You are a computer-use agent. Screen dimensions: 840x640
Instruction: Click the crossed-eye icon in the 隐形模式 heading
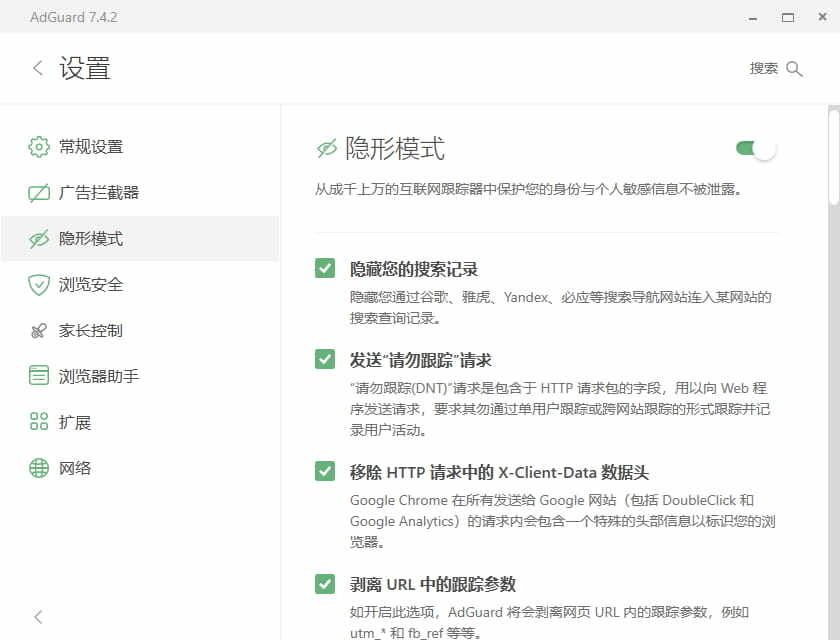[327, 148]
